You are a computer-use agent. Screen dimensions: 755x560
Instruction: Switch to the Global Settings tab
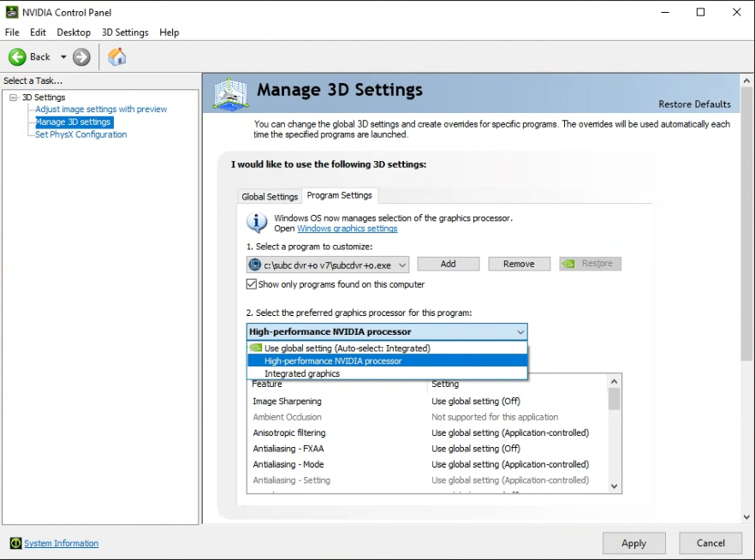[270, 196]
